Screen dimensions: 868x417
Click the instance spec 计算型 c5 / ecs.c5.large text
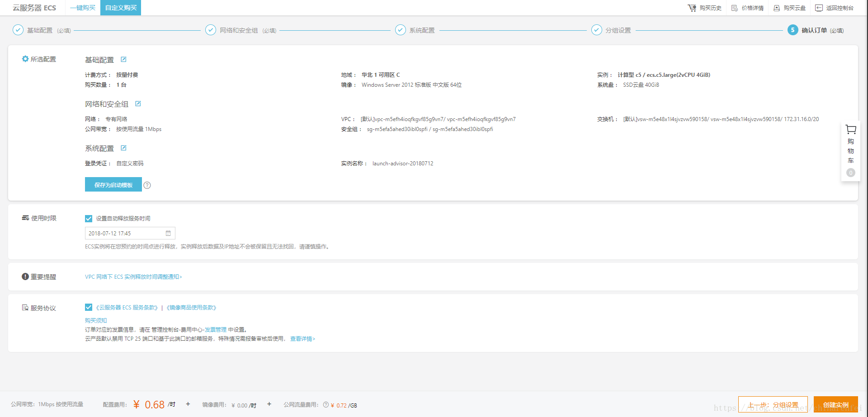664,75
